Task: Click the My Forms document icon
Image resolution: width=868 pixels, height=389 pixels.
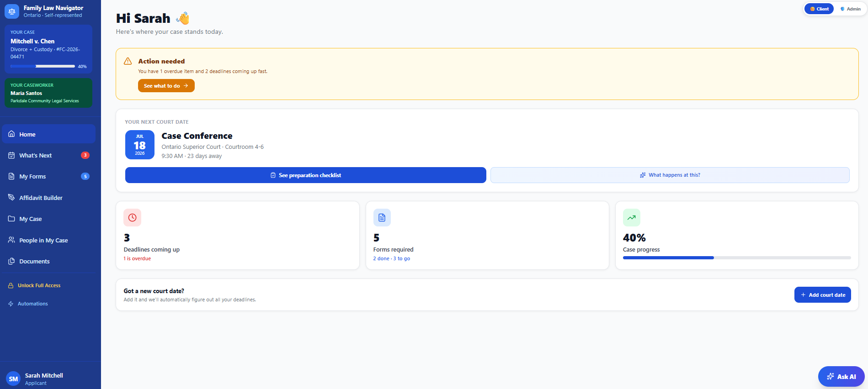Action: (11, 176)
